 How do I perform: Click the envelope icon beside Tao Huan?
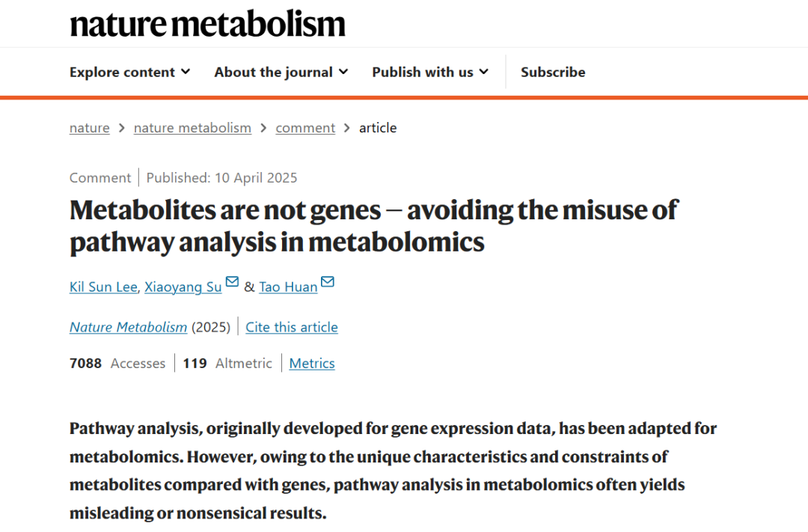328,282
